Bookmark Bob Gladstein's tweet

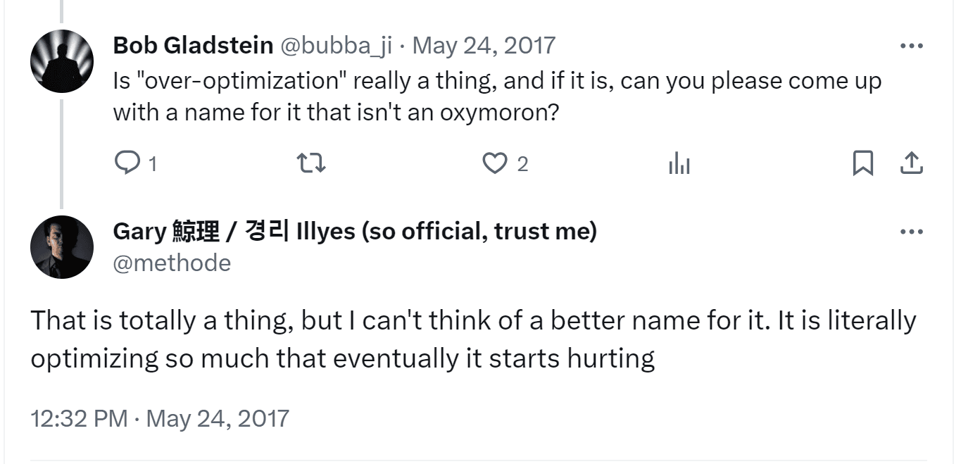point(862,163)
